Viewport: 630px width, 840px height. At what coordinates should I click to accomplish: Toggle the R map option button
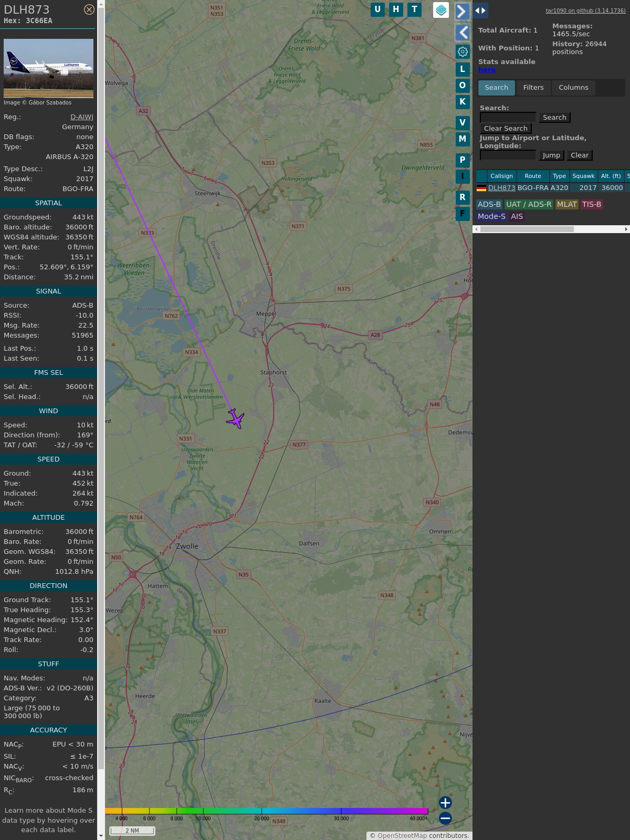coord(463,197)
